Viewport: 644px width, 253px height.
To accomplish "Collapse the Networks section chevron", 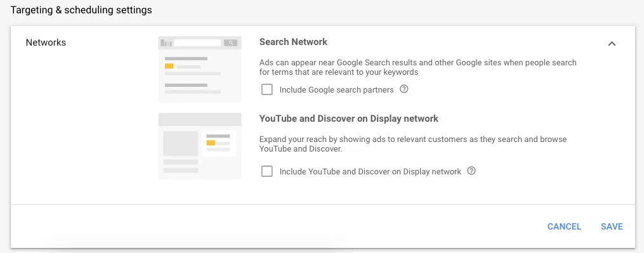I will [612, 44].
